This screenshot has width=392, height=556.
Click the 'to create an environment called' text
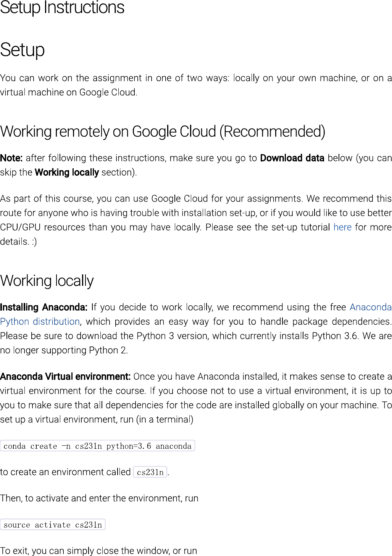point(65,472)
